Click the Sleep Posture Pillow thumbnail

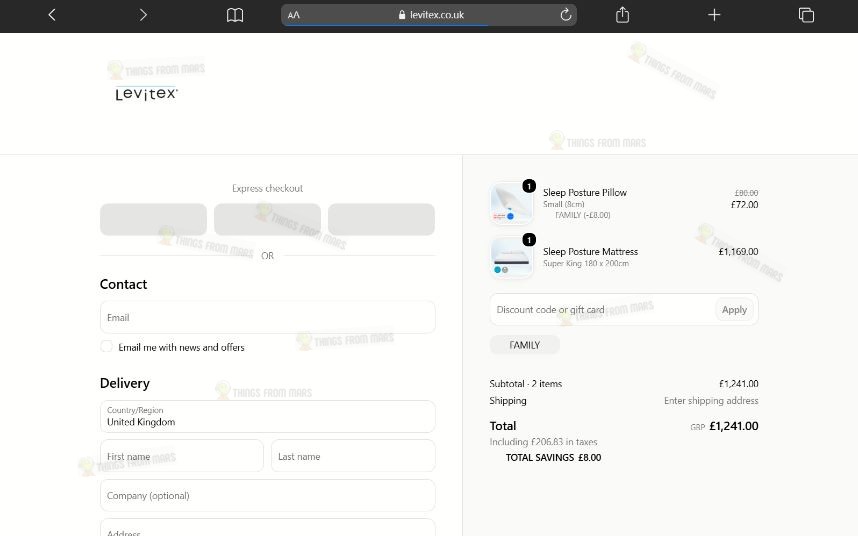(x=512, y=203)
